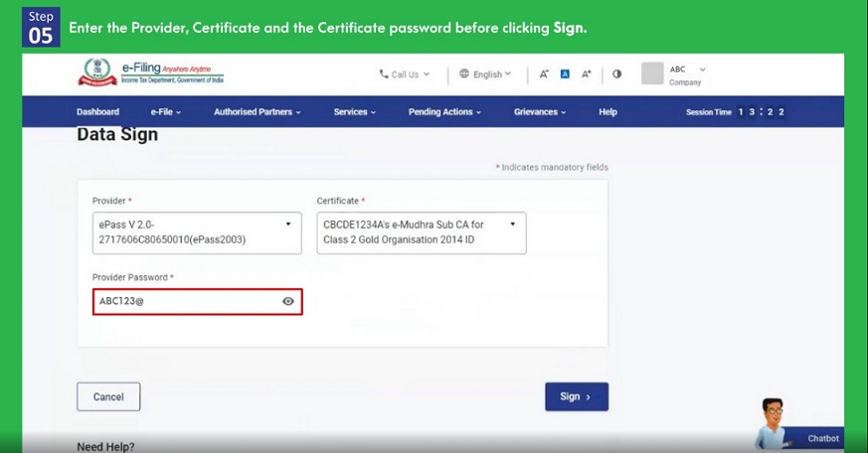Toggle high contrast mode icon
Viewport: 868px width, 453px height.
[x=616, y=74]
